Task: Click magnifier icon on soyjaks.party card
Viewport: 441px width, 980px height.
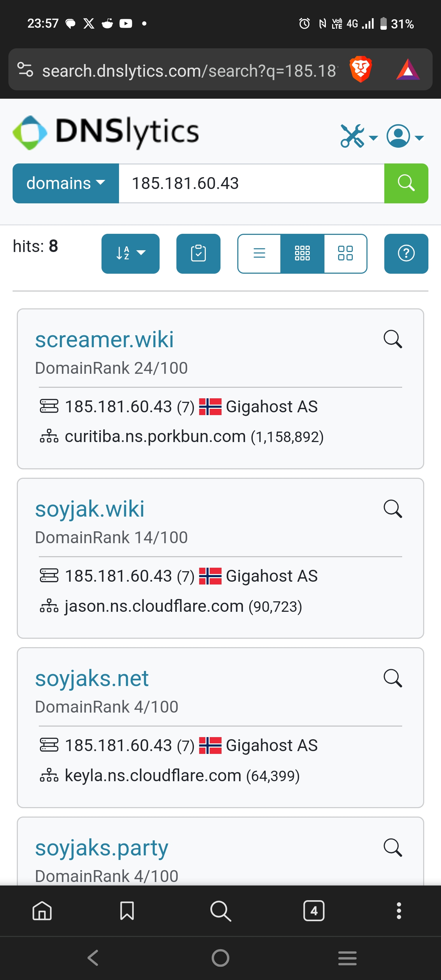Action: (x=393, y=848)
